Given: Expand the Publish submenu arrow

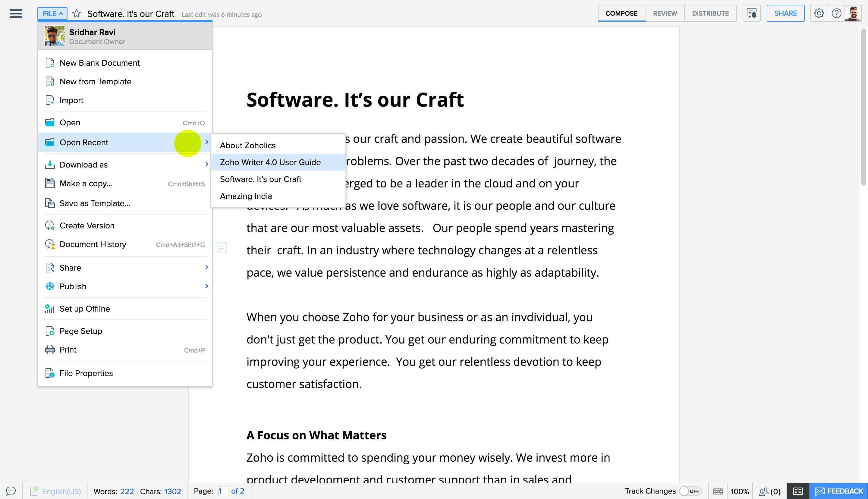Looking at the screenshot, I should pos(206,286).
